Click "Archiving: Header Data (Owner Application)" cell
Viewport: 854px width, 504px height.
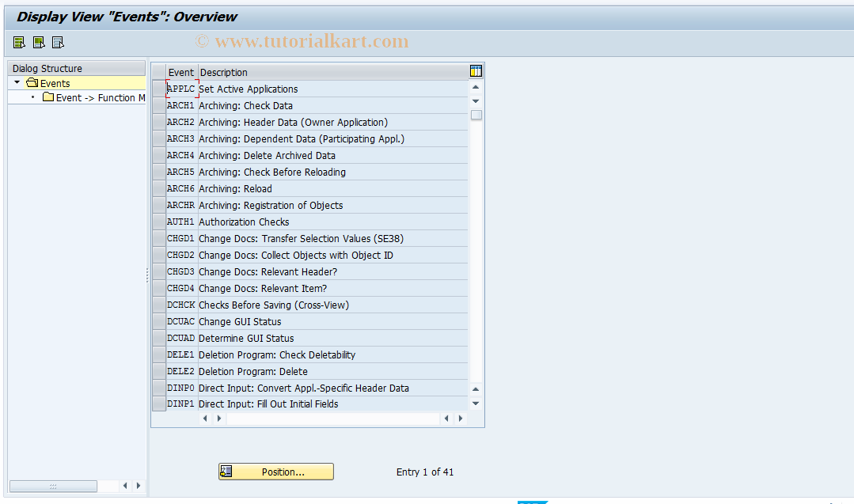(x=332, y=122)
